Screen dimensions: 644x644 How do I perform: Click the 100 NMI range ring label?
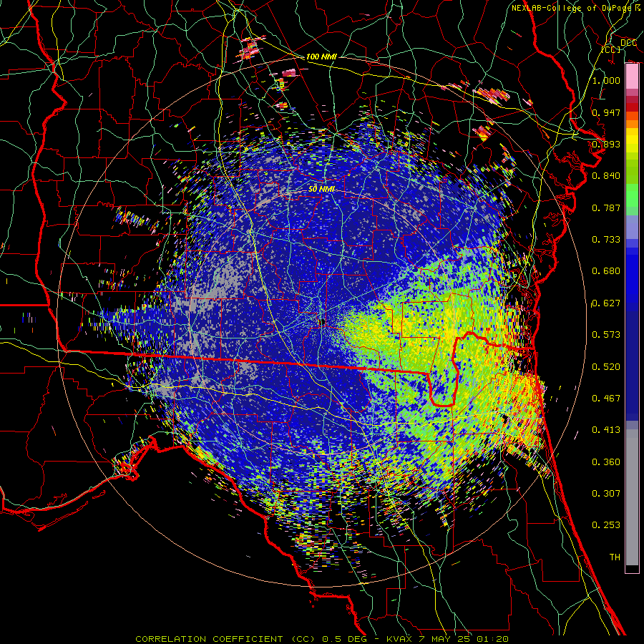(x=321, y=57)
